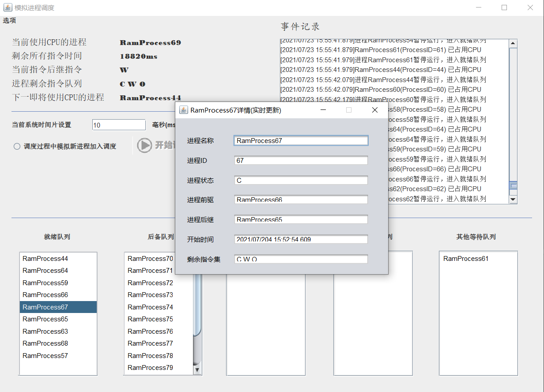Click the 剩余指令集 field showing C W O
Image resolution: width=544 pixels, height=392 pixels.
click(x=301, y=259)
